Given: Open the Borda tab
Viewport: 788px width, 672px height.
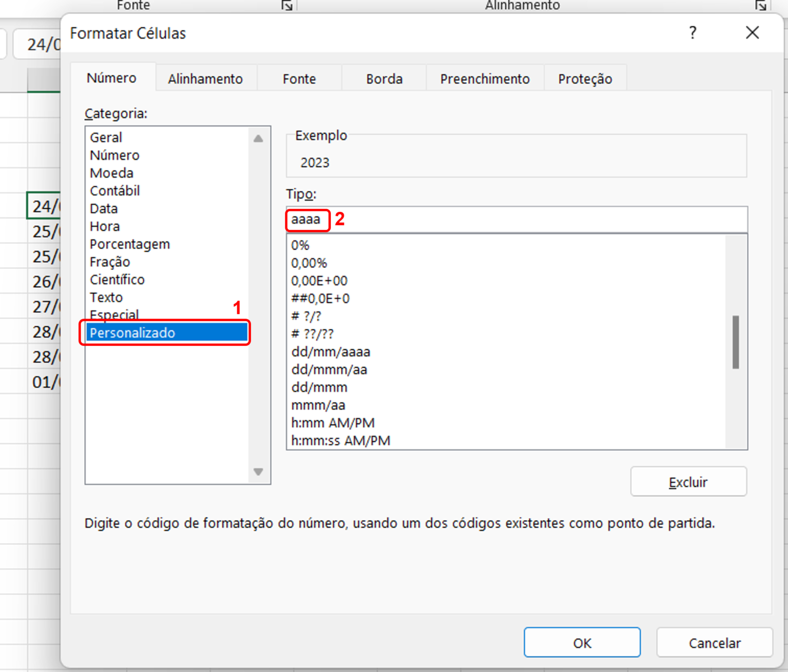Looking at the screenshot, I should [x=384, y=78].
